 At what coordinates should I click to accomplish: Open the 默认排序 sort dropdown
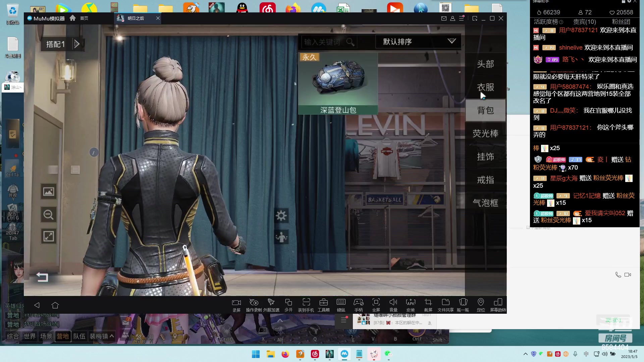coord(418,42)
